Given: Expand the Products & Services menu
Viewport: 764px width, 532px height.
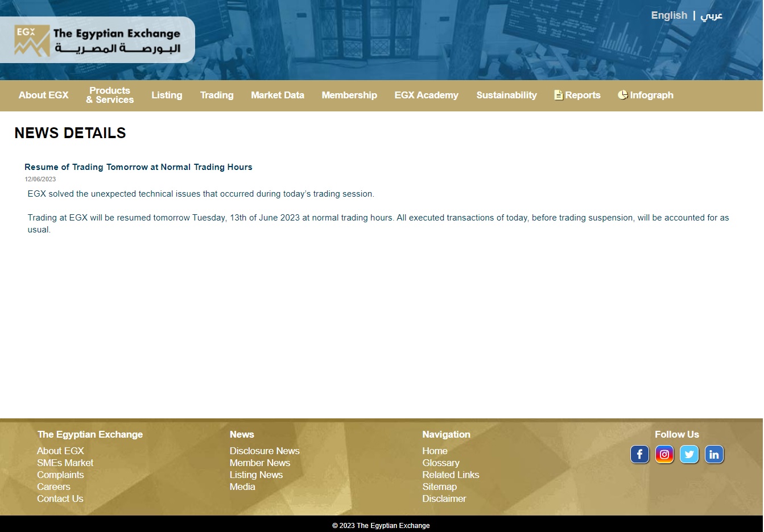Looking at the screenshot, I should [110, 95].
